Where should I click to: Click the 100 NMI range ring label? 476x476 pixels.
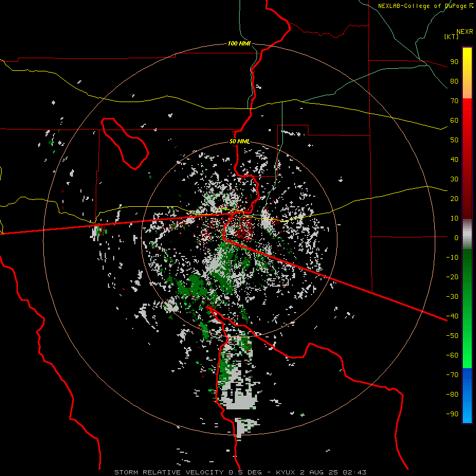point(239,43)
